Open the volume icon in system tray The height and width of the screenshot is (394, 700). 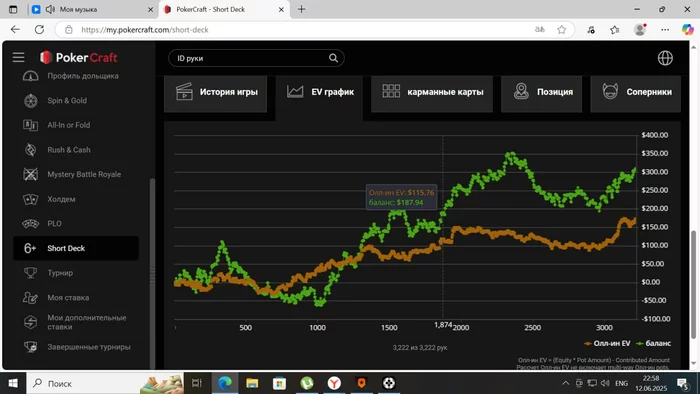(x=605, y=383)
